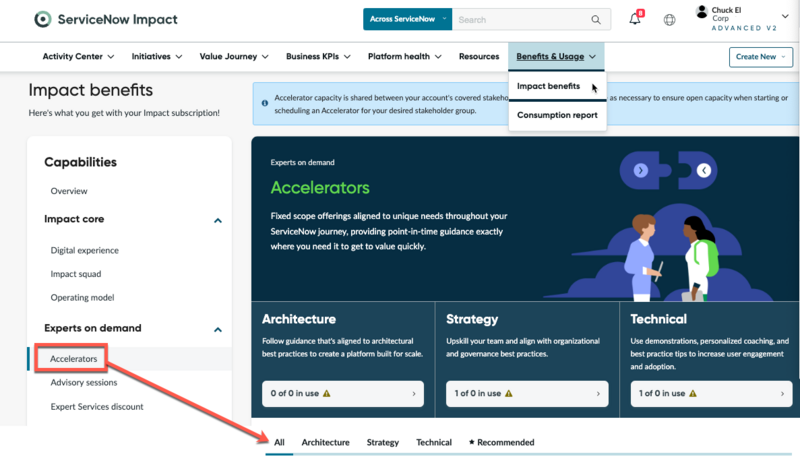The image size is (800, 469).
Task: Click the Strategy card heading
Action: tap(472, 319)
